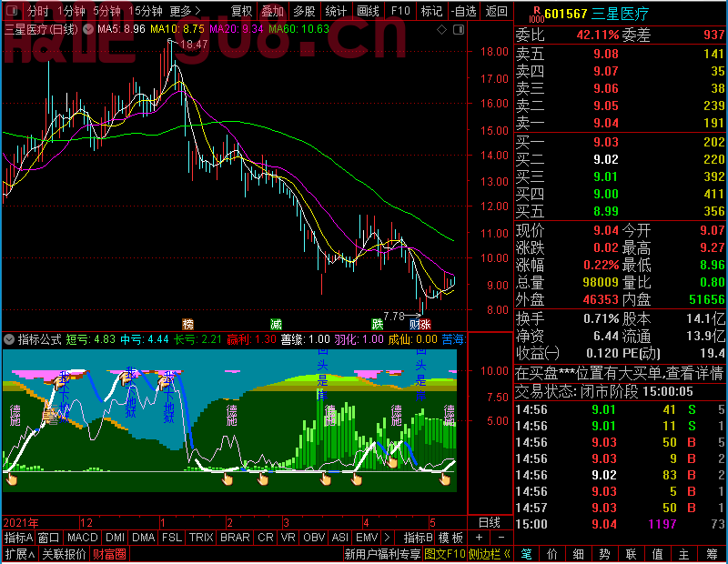Image resolution: width=728 pixels, height=564 pixels.
Task: Select the EMV indicator tab
Action: [x=367, y=538]
